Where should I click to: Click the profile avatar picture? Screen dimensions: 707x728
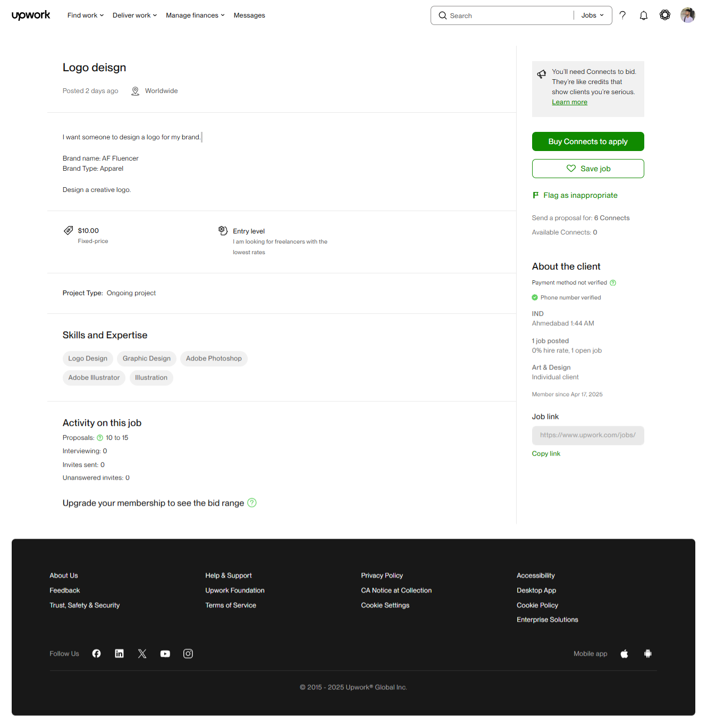pyautogui.click(x=687, y=15)
